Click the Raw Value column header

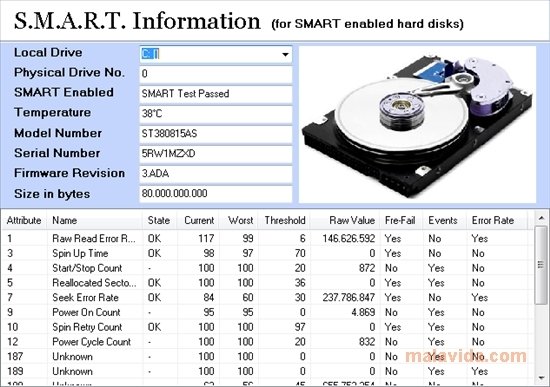345,220
